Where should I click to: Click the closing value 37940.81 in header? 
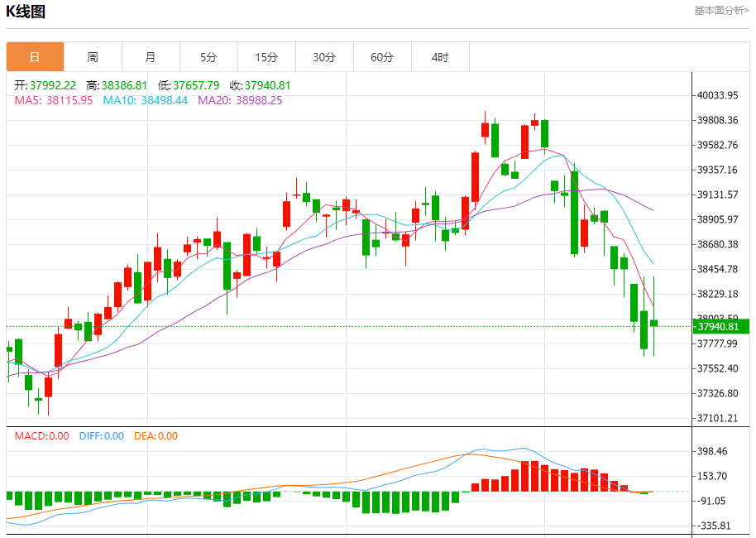pyautogui.click(x=268, y=85)
